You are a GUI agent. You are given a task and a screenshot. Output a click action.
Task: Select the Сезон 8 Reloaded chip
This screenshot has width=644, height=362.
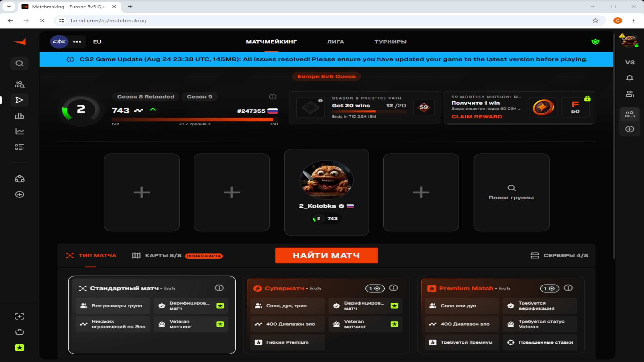pos(145,97)
